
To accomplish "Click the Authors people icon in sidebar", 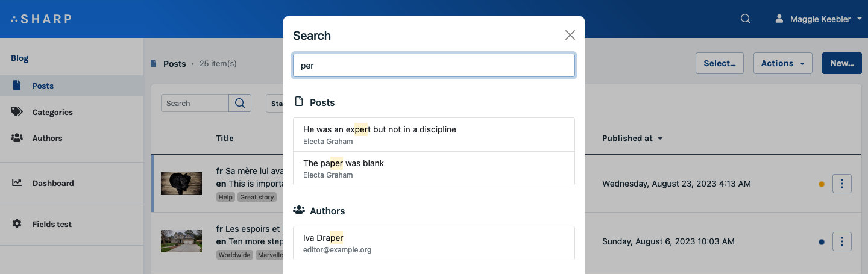I will click(17, 138).
